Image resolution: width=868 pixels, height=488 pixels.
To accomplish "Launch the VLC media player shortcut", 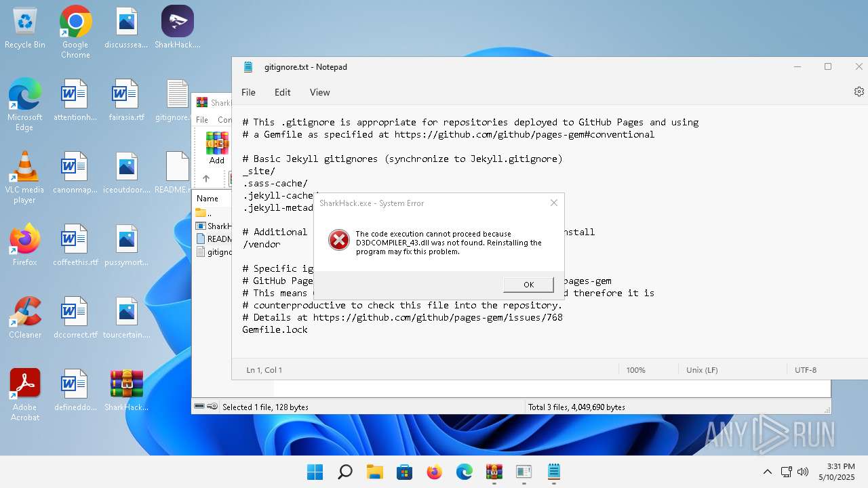I will pos(25,178).
